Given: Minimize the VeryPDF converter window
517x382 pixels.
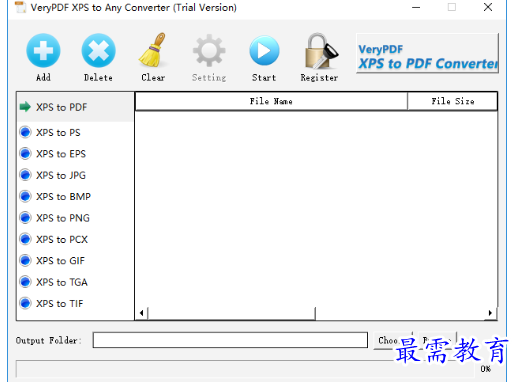Looking at the screenshot, I should pyautogui.click(x=416, y=7).
